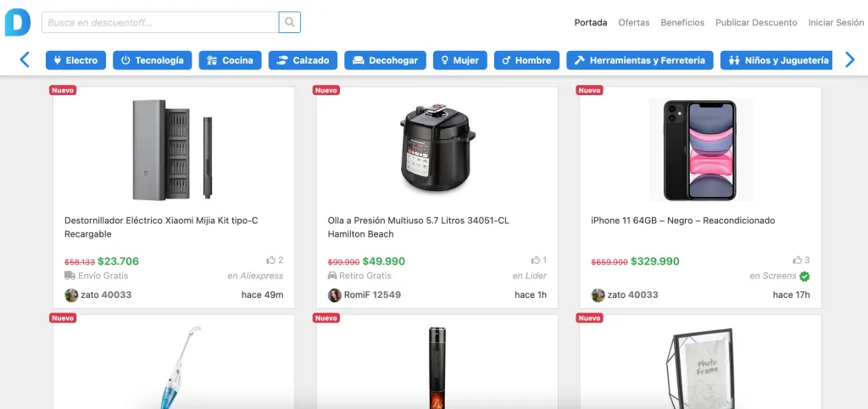Open Beneficios menu item

682,23
